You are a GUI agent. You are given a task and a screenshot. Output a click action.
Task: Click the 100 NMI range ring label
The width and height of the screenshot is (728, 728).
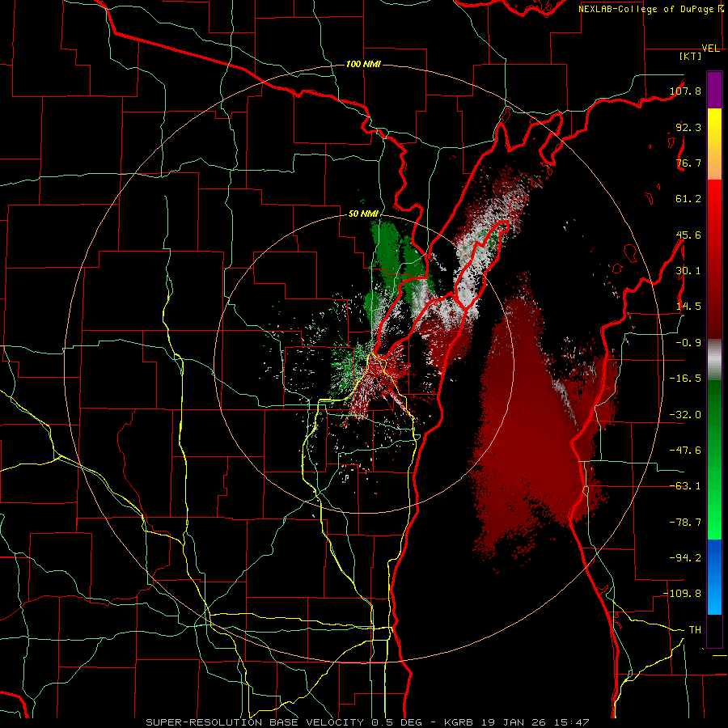point(363,64)
